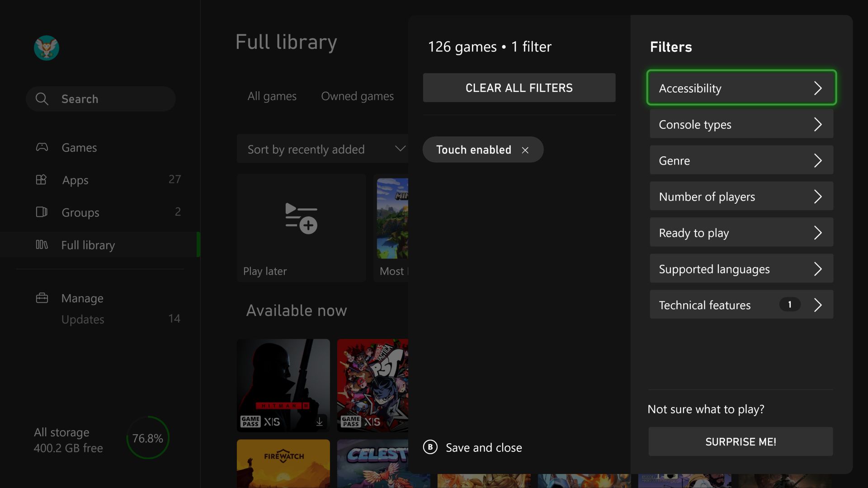Image resolution: width=868 pixels, height=488 pixels.
Task: Toggle the Technical features filter showing 1 selection
Action: [741, 305]
